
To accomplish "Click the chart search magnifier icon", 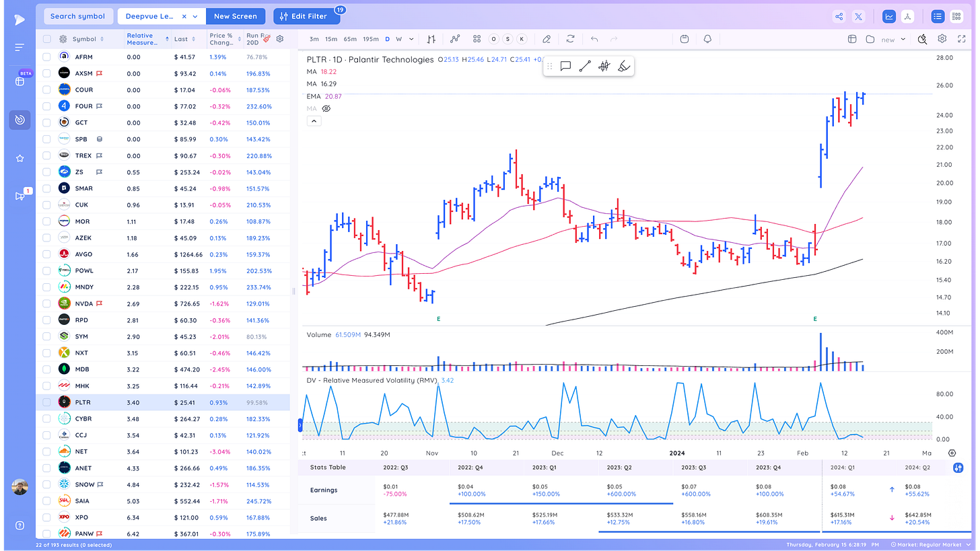I will pyautogui.click(x=922, y=39).
